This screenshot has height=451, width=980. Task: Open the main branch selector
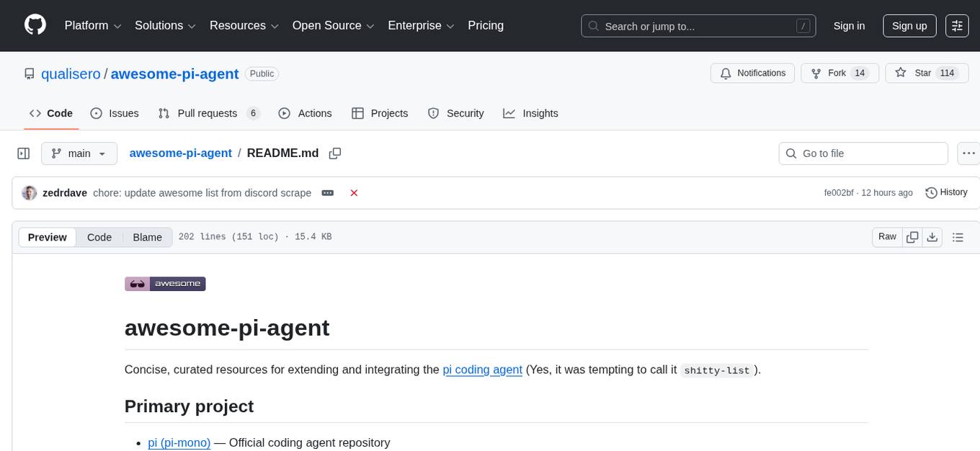pos(79,153)
